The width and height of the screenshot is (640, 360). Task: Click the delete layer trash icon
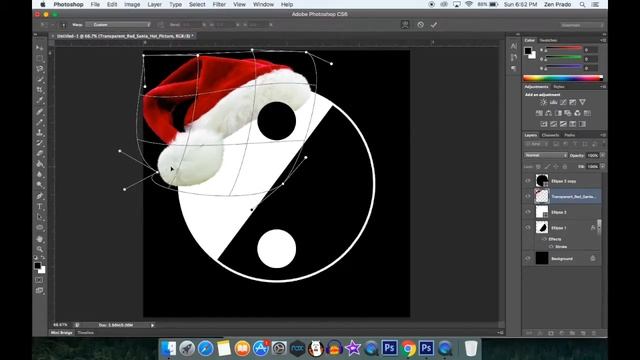pyautogui.click(x=594, y=333)
